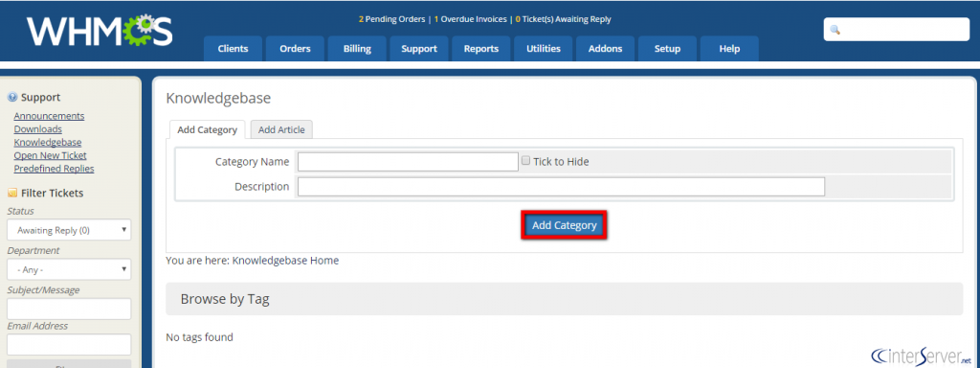980x368 pixels.
Task: Click the Overdue Invoices notice
Action: [470, 19]
